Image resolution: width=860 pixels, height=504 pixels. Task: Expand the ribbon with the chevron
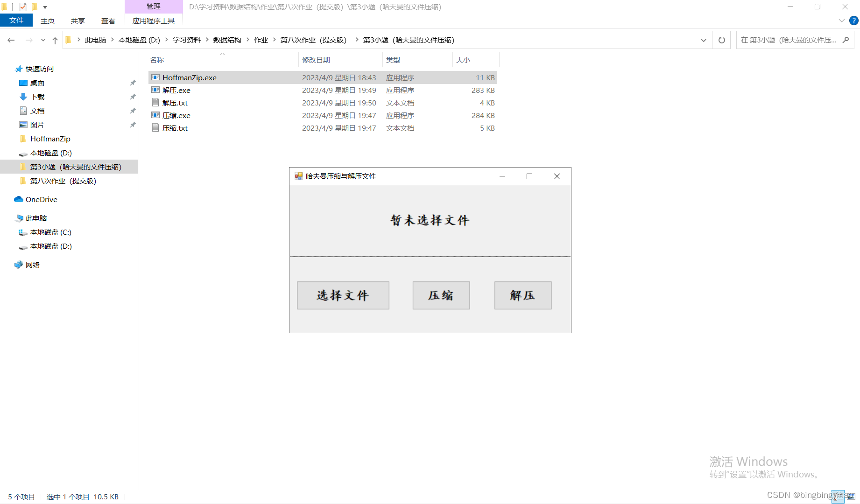841,21
